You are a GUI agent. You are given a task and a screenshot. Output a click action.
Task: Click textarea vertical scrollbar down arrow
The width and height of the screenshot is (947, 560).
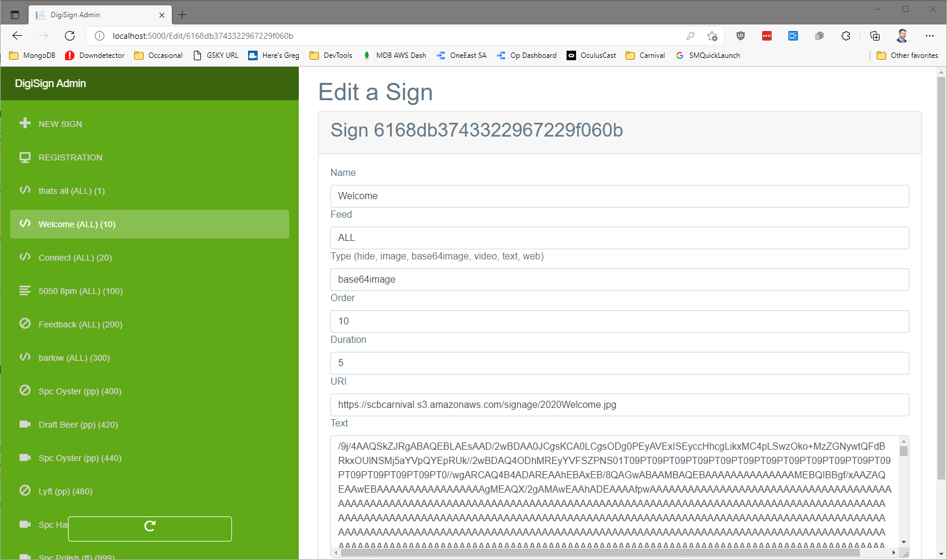tap(904, 542)
